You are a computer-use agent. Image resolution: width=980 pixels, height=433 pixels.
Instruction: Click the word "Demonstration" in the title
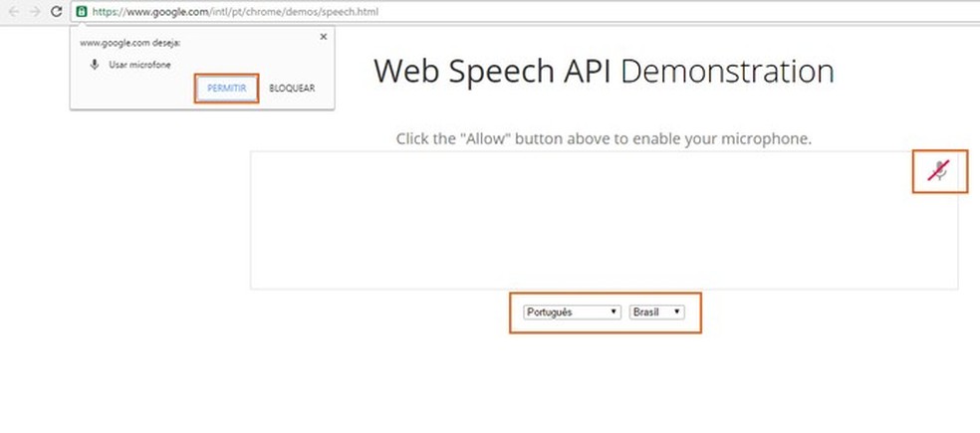point(727,72)
